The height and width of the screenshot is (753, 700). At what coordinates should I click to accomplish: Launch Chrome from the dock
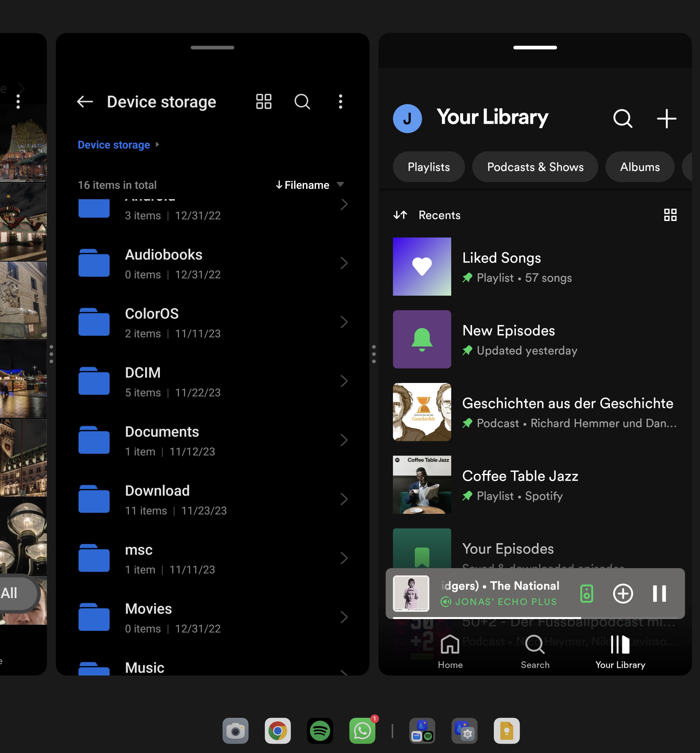(278, 731)
